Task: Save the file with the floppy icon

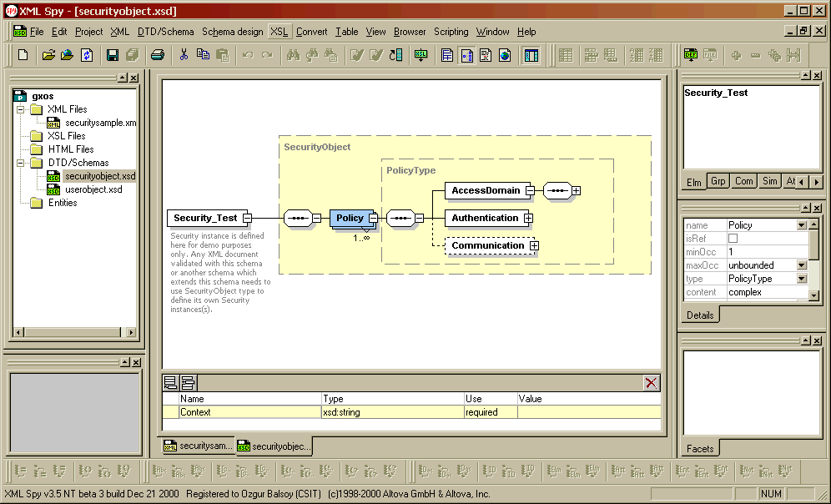Action: coord(113,55)
